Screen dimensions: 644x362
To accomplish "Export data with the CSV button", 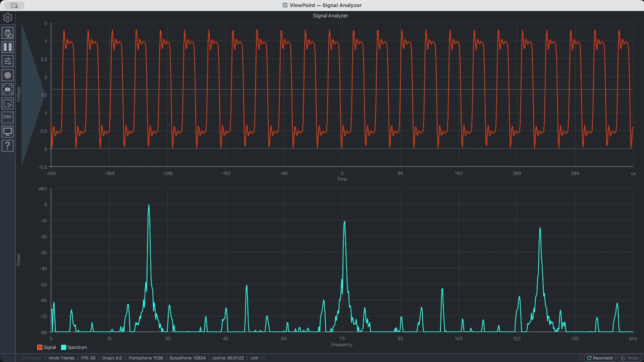I will click(x=7, y=117).
